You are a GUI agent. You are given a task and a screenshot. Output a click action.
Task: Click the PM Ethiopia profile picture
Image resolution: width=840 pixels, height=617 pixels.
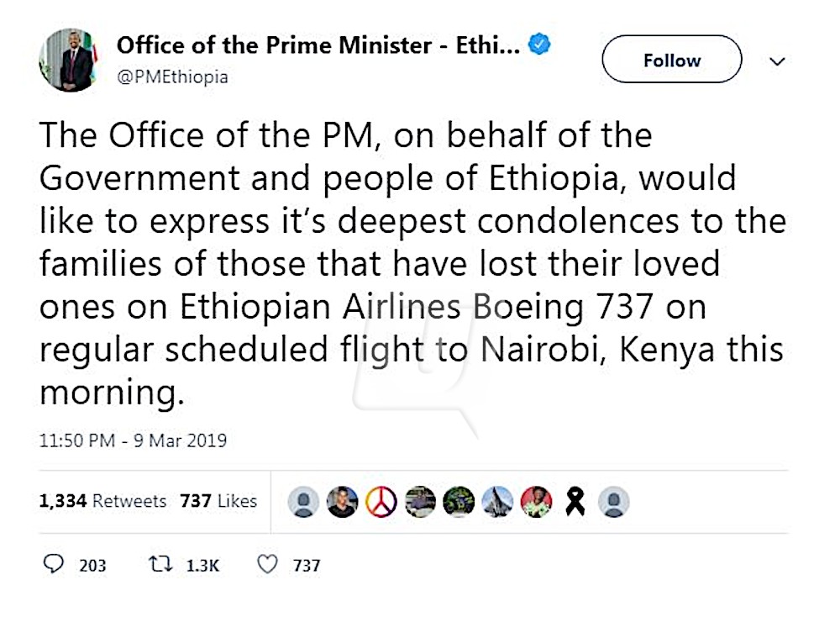67,60
